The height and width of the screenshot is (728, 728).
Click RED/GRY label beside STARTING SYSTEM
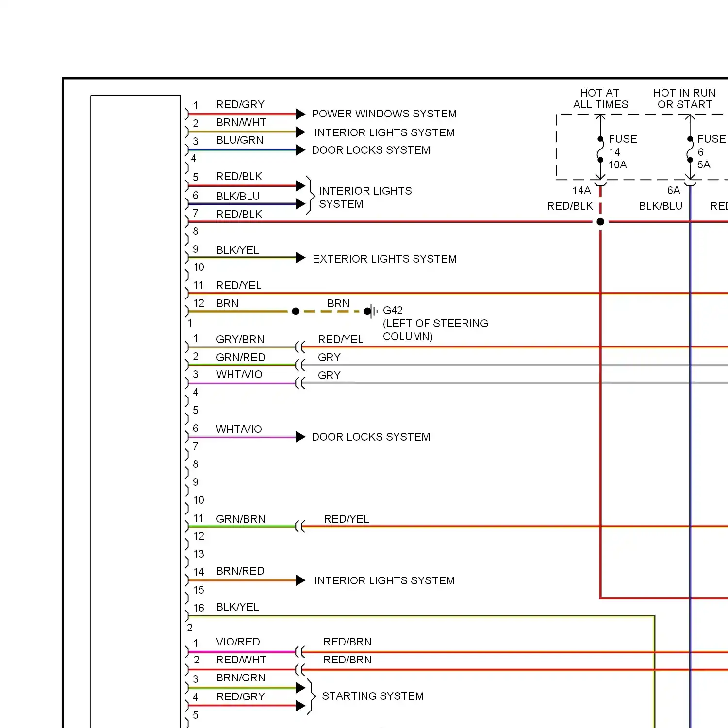241,696
